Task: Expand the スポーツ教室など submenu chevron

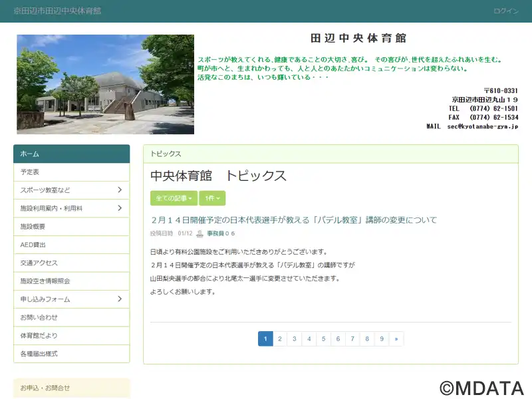Action: pos(120,190)
